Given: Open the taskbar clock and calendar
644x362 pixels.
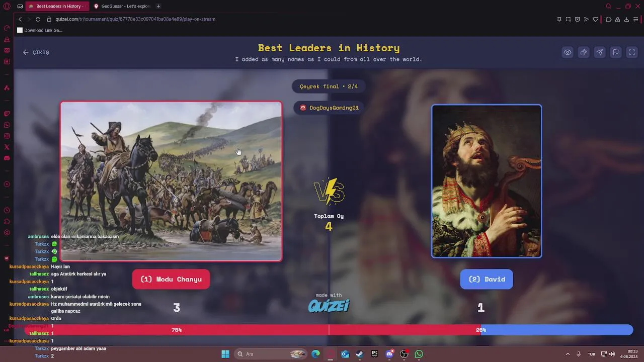Looking at the screenshot, I should click(x=629, y=354).
